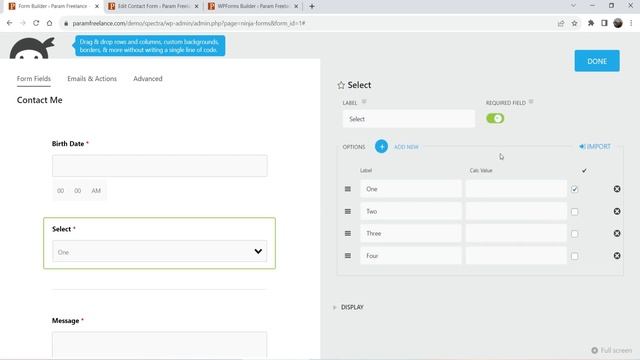640x360 pixels.
Task: Click the hour box under Birth Date
Action: tap(60, 191)
